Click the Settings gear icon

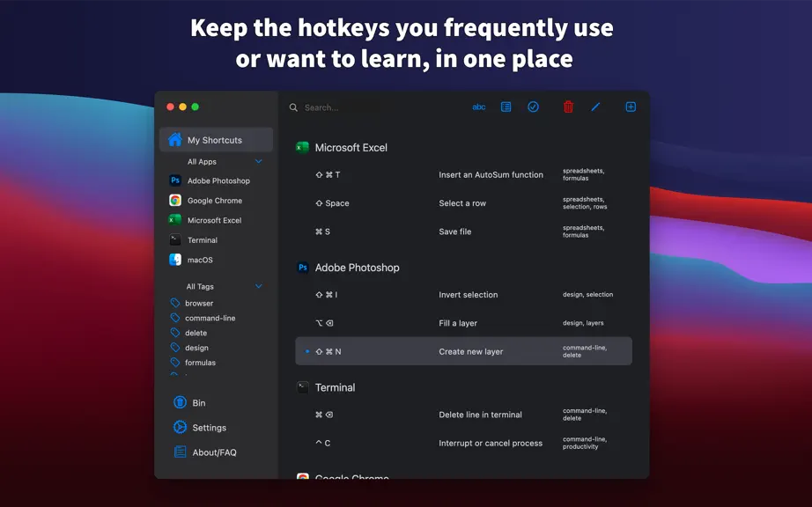coord(180,427)
